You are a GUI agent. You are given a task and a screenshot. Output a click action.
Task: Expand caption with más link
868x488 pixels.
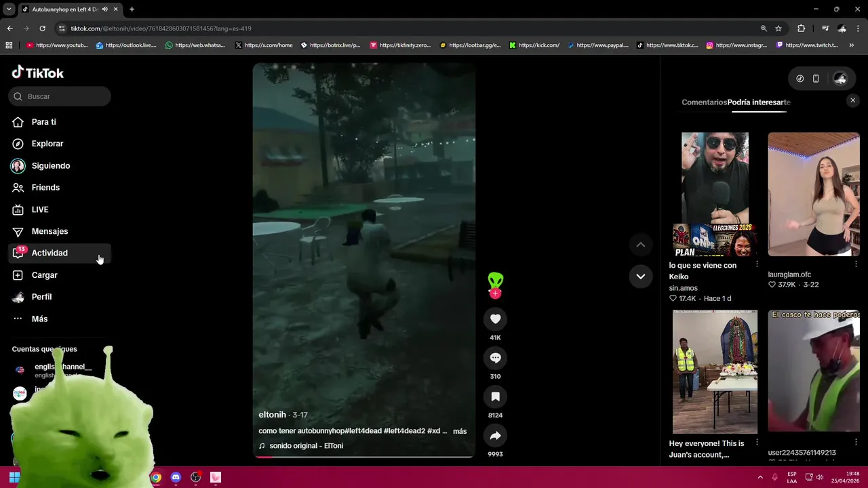[x=460, y=431]
